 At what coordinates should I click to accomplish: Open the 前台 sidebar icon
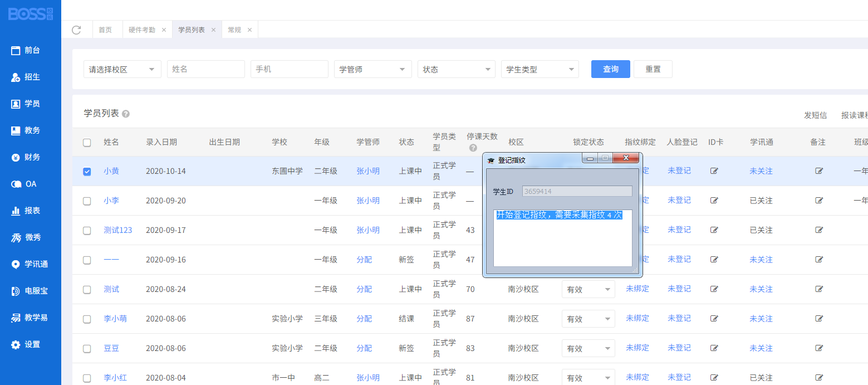click(x=16, y=50)
